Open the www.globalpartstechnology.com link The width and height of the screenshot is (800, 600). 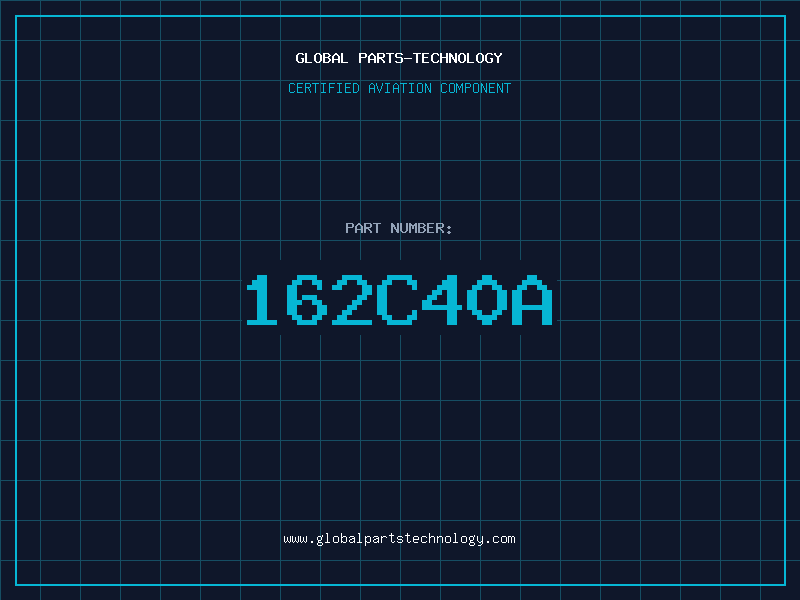[x=399, y=539]
